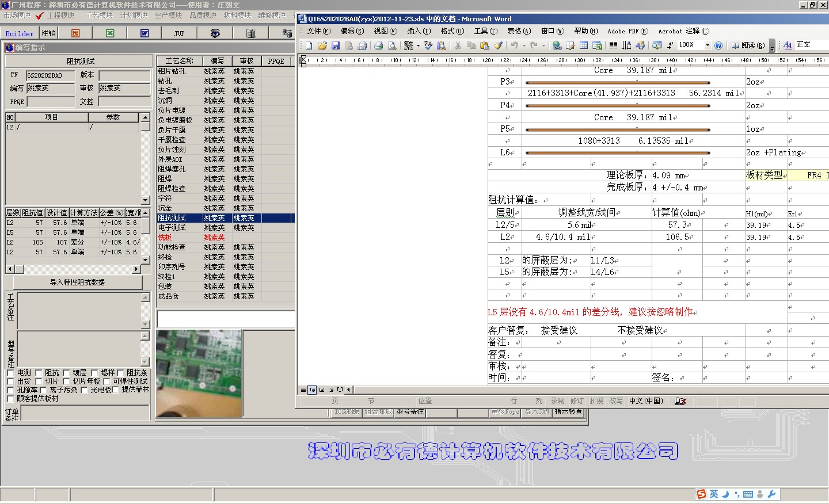This screenshot has height=504, width=829.
Task: Select the Format Painter brush icon
Action: pos(499,45)
